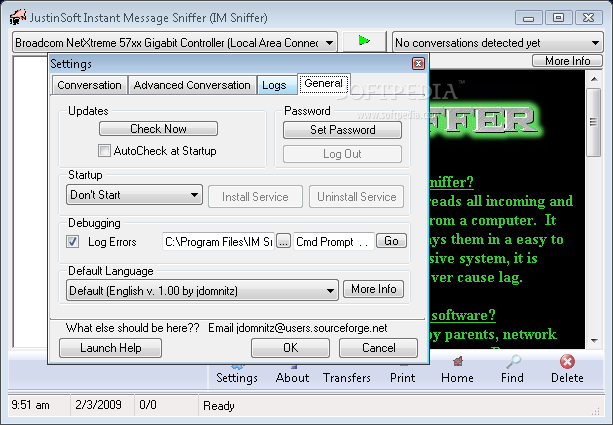Image resolution: width=613 pixels, height=425 pixels.
Task: Click the error log path field
Action: [219, 242]
